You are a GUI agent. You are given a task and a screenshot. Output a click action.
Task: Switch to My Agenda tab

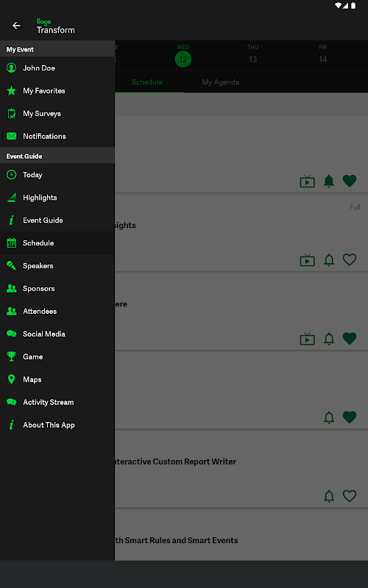click(x=220, y=82)
